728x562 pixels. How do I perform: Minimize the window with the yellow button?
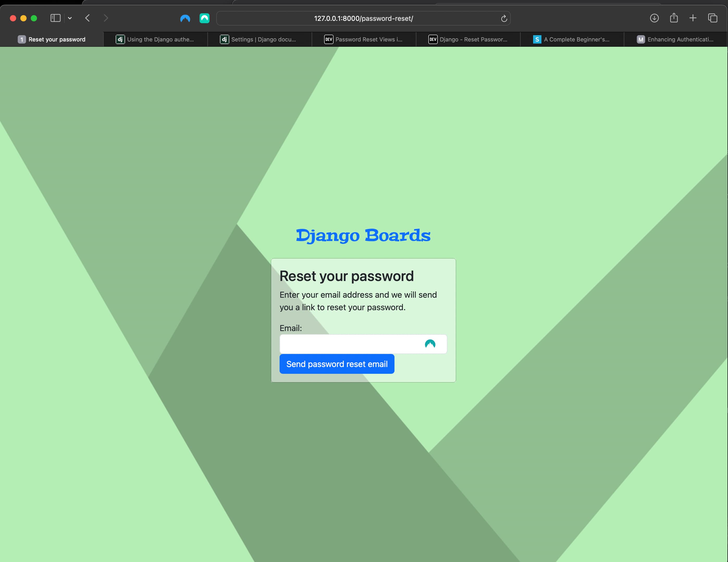click(x=23, y=18)
